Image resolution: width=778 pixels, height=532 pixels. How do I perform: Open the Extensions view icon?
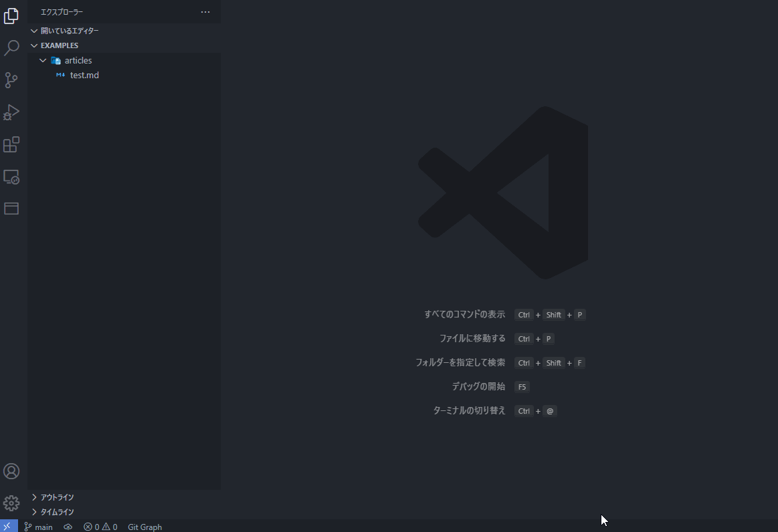point(11,145)
